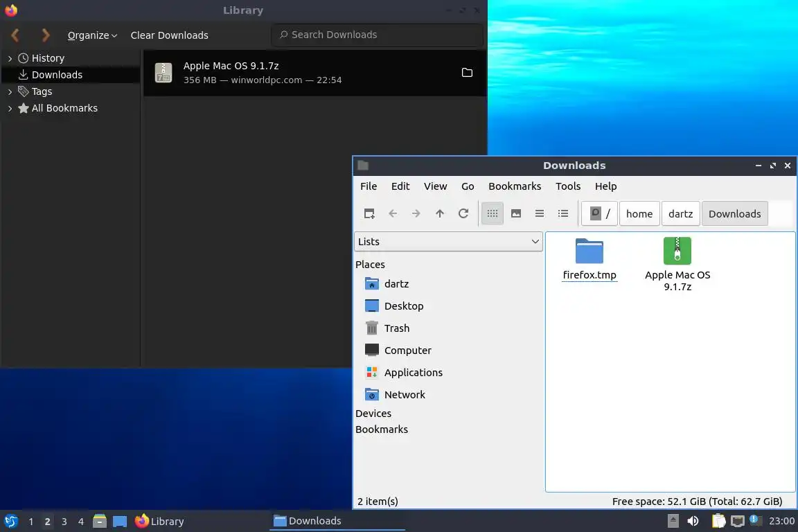Open the Organize dropdown menu
This screenshot has width=798, height=532.
pyautogui.click(x=92, y=35)
